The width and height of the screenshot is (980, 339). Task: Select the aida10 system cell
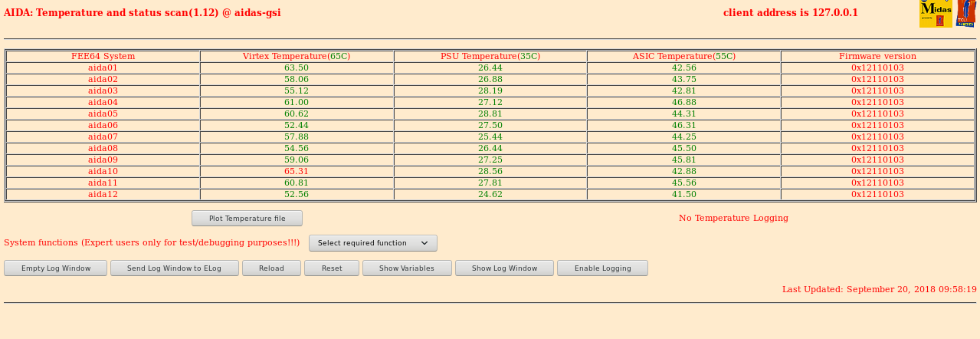[103, 171]
